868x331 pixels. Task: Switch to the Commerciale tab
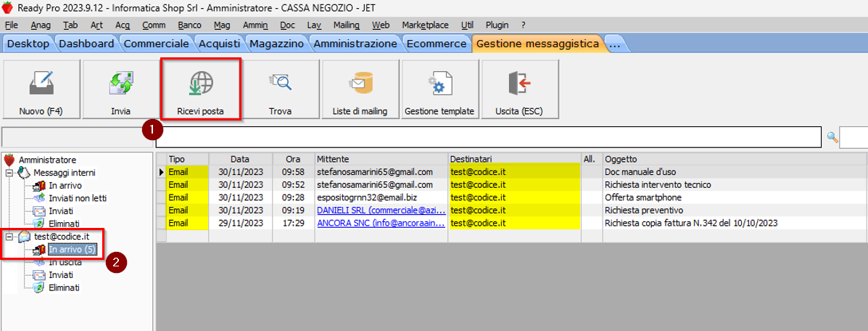(157, 44)
